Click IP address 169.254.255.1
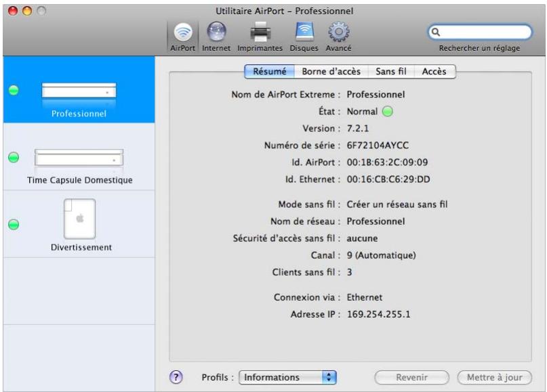 coord(378,314)
